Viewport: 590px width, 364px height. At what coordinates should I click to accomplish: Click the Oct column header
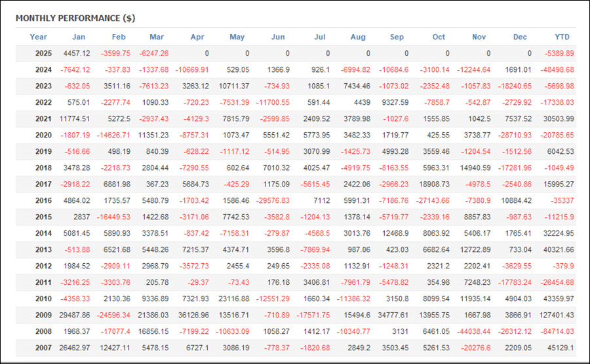point(439,37)
